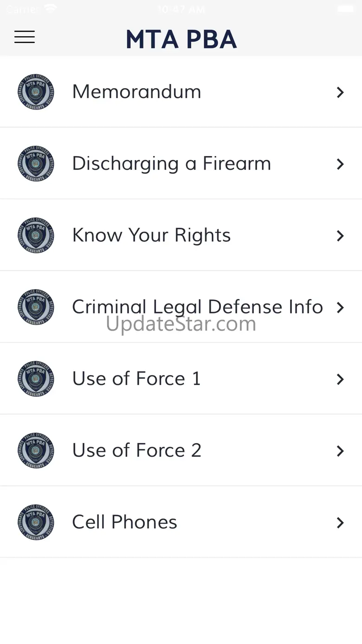Click the chevron next to Discharging a Firearm
Viewport: 362px width, 644px height.
340,164
